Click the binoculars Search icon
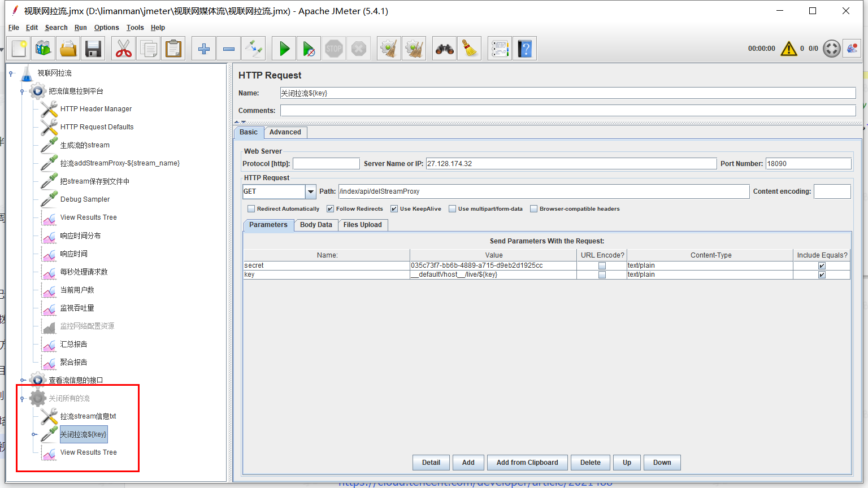This screenshot has height=488, width=868. coord(444,49)
